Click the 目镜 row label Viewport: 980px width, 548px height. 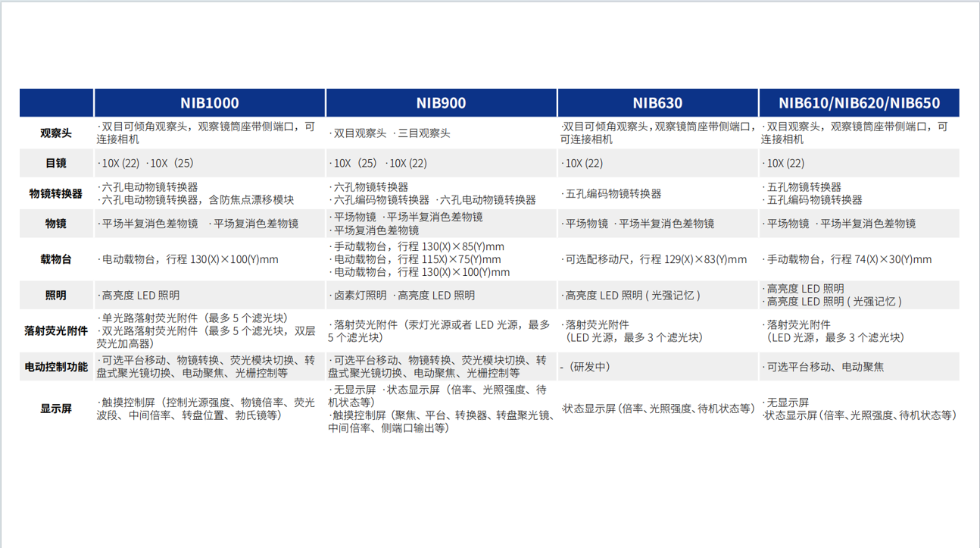pyautogui.click(x=55, y=163)
